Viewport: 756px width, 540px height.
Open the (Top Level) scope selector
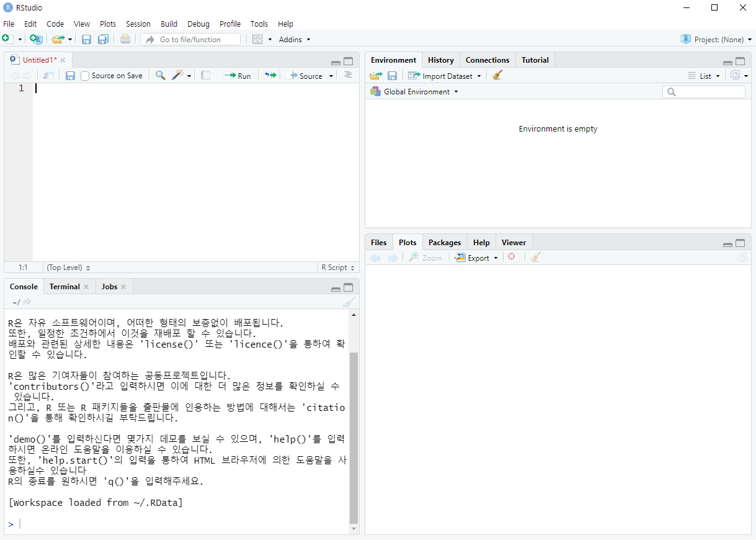click(68, 268)
